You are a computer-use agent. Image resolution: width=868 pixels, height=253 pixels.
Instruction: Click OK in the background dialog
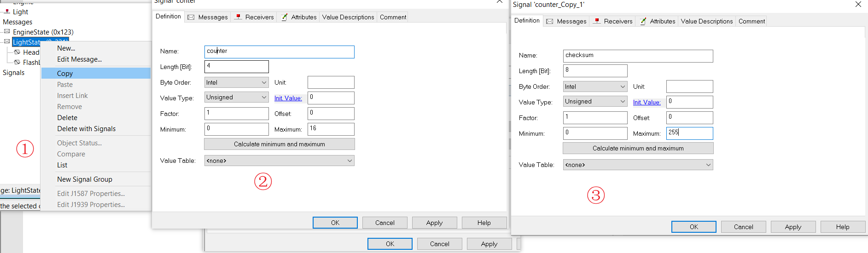click(390, 244)
